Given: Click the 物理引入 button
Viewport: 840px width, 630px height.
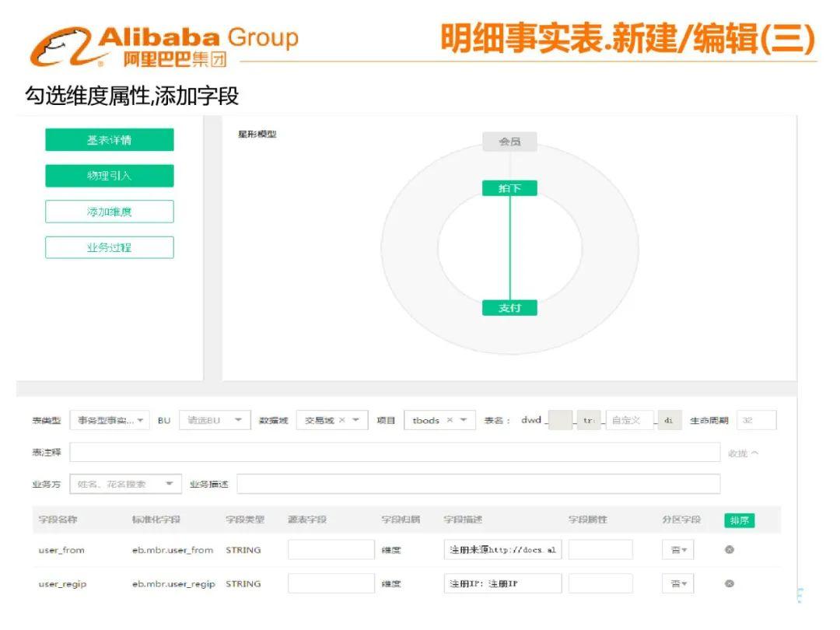Looking at the screenshot, I should pyautogui.click(x=110, y=176).
